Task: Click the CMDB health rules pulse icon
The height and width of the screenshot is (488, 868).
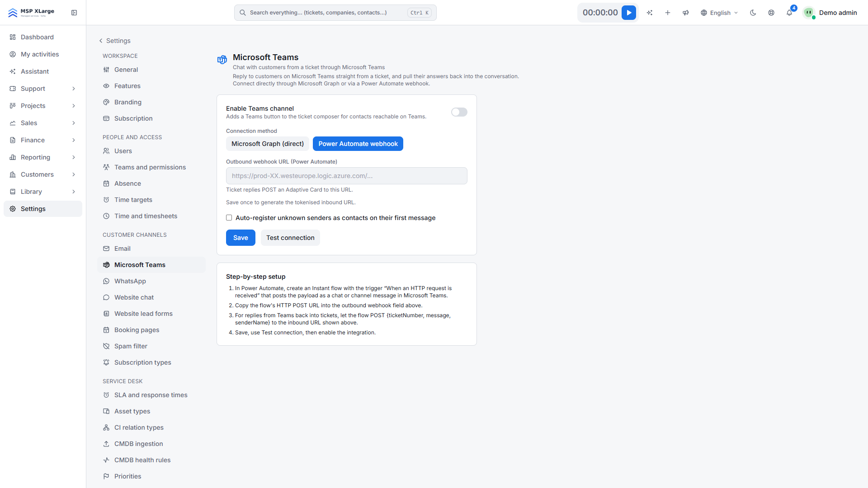Action: coord(106,460)
